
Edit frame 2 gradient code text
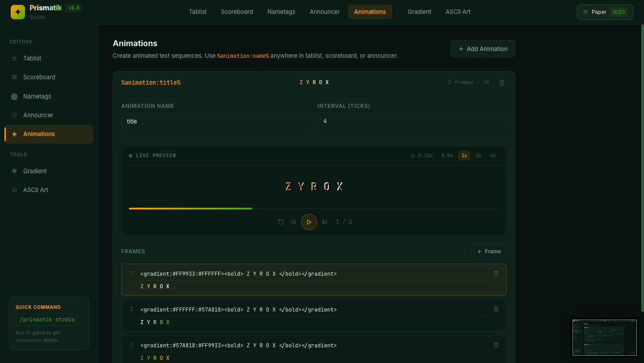(x=313, y=310)
